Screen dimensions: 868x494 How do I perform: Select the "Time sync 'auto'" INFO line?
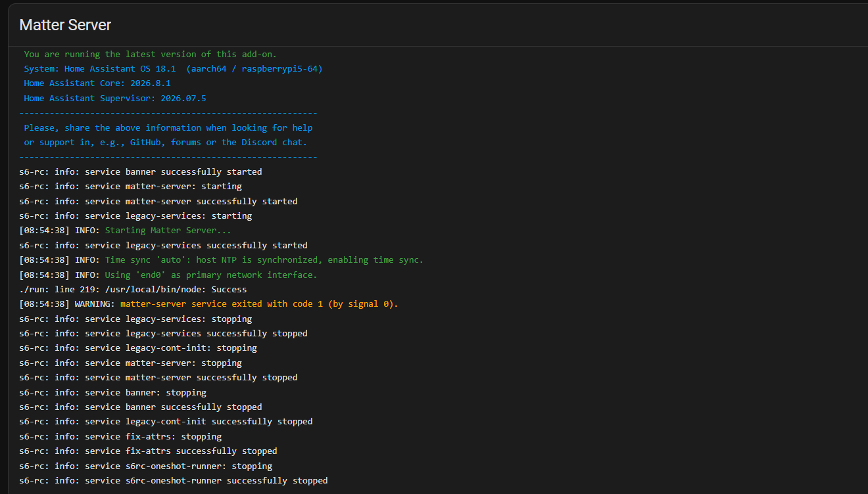[x=222, y=259]
